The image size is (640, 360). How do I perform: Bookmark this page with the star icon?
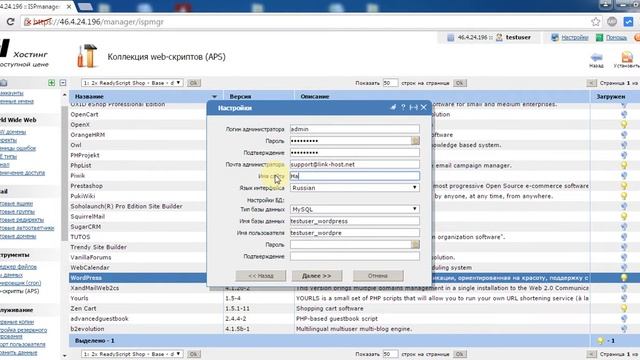tap(596, 22)
